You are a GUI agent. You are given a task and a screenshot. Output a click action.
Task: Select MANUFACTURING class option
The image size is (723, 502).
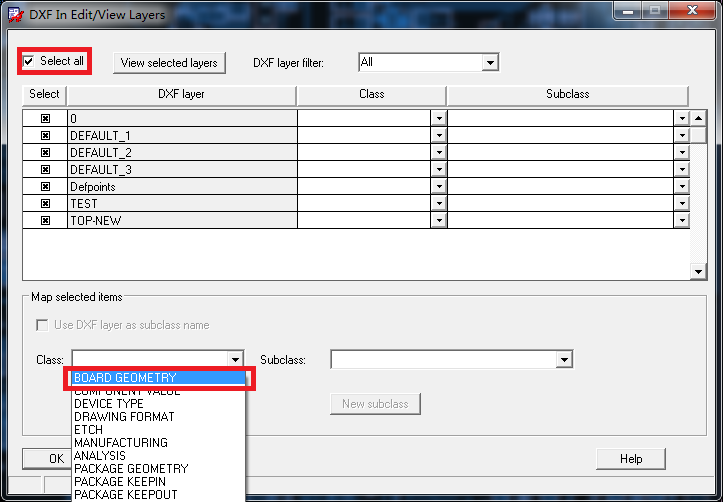[x=121, y=443]
